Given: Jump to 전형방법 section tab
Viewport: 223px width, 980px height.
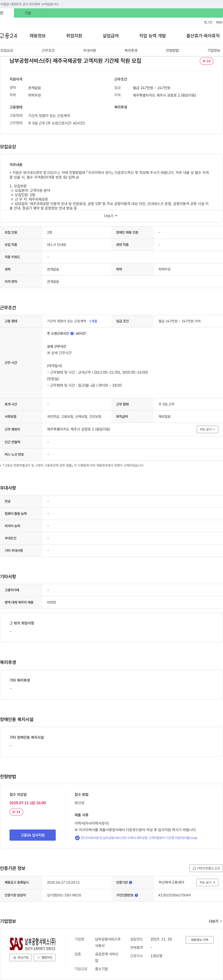Looking at the screenshot, I should 172,51.
